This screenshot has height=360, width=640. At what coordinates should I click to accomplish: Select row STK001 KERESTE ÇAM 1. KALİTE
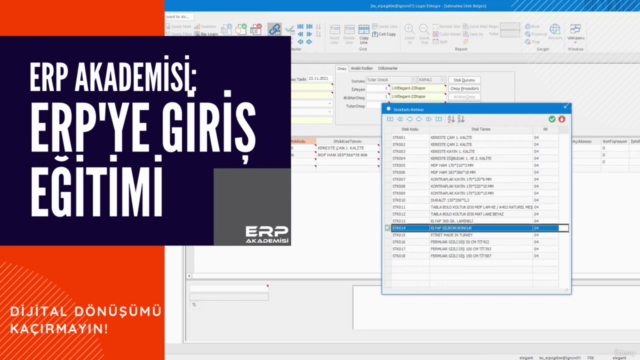click(x=475, y=138)
